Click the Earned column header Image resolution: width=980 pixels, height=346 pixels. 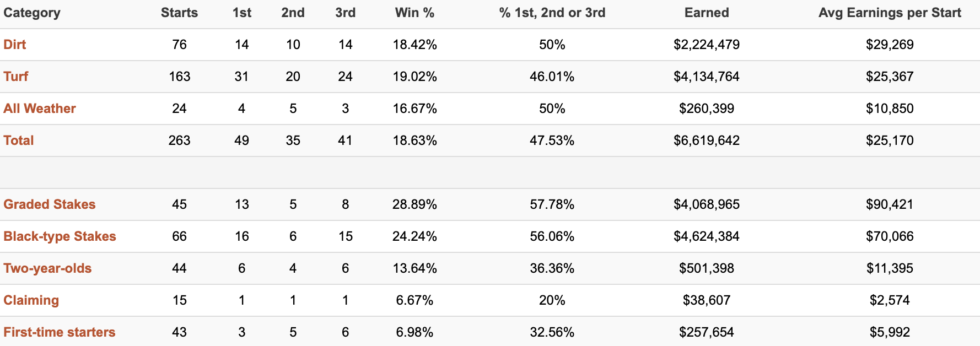pyautogui.click(x=707, y=13)
